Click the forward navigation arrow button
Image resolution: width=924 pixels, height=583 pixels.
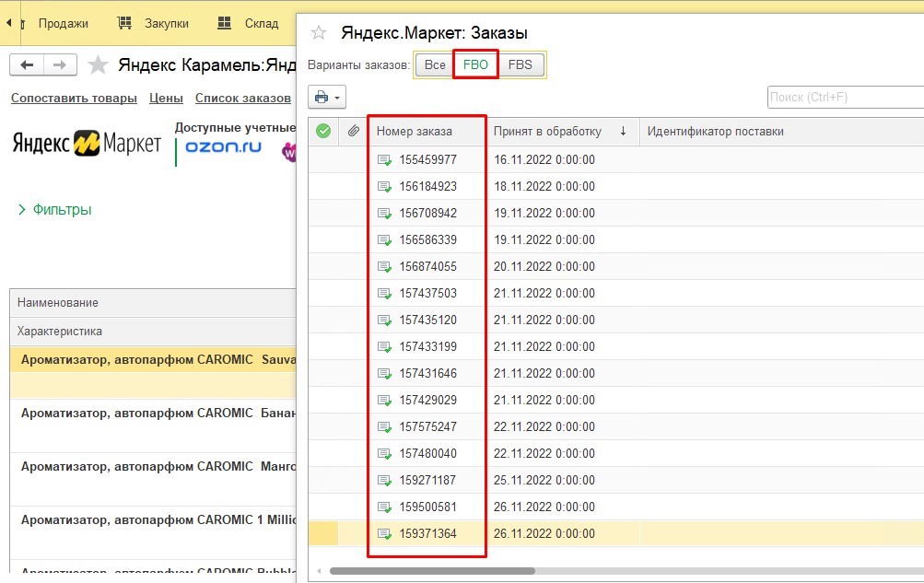tap(60, 64)
